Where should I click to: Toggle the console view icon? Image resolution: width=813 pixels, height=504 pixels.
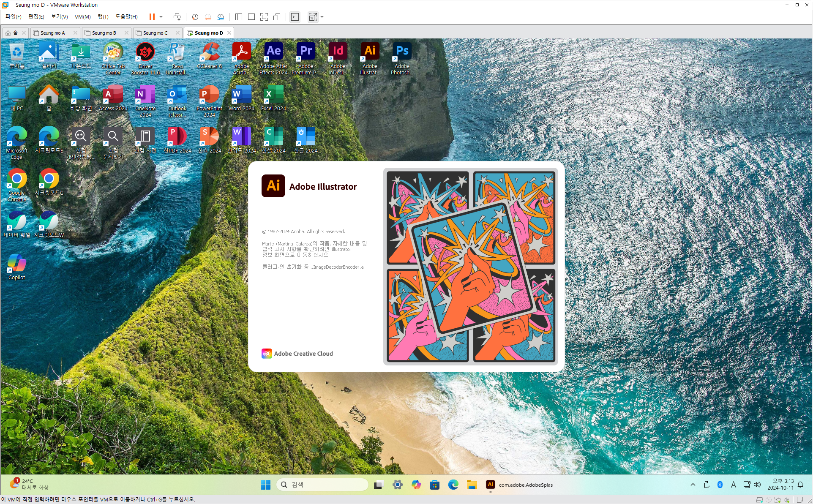click(x=295, y=17)
